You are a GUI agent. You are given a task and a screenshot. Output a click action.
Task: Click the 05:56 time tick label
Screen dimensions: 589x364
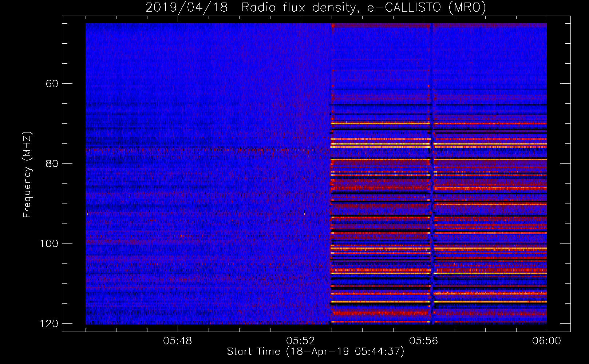[x=423, y=341]
